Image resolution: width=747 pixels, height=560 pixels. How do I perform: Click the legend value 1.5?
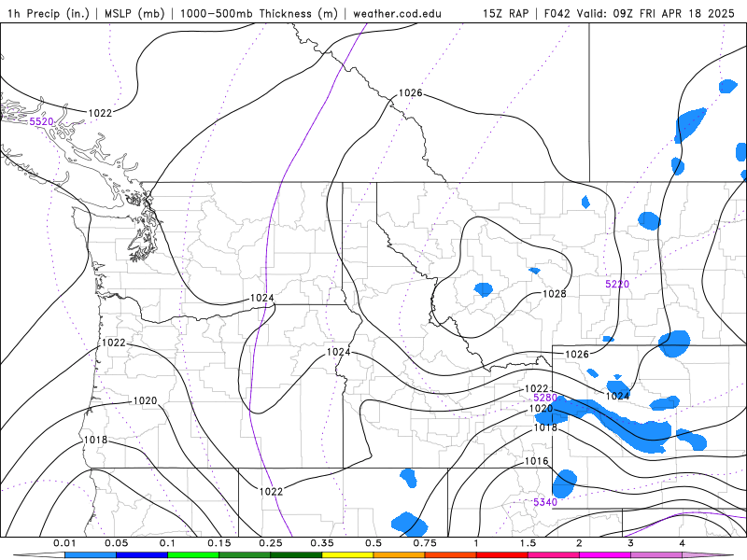pyautogui.click(x=528, y=543)
